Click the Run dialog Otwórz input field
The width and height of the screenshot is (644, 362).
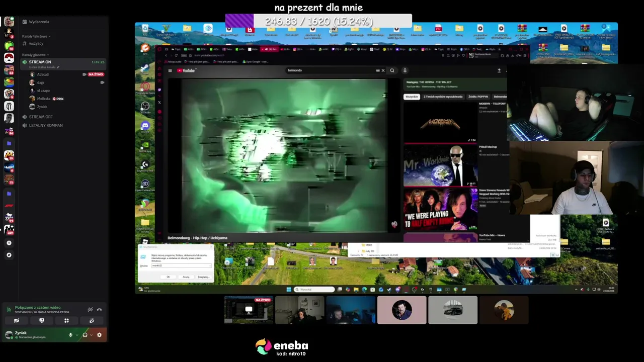tap(181, 265)
